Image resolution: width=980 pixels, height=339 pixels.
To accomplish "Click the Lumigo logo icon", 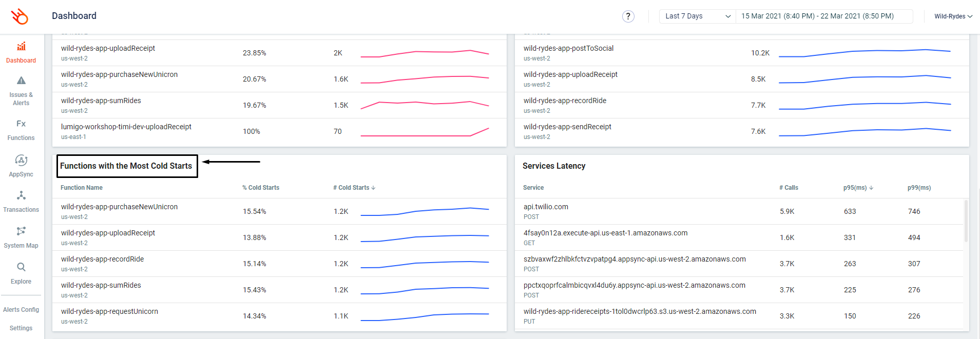I will click(20, 16).
